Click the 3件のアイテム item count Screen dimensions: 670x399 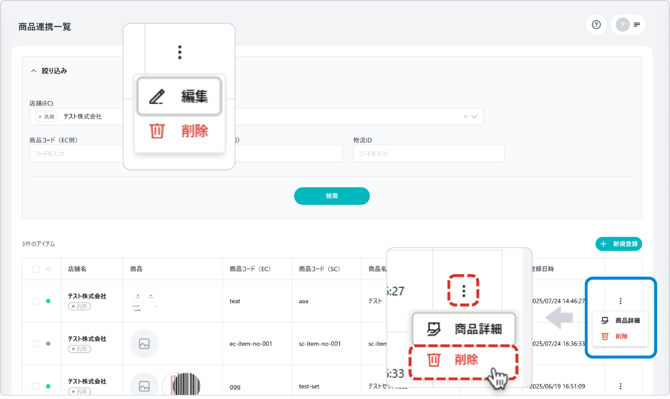point(38,244)
